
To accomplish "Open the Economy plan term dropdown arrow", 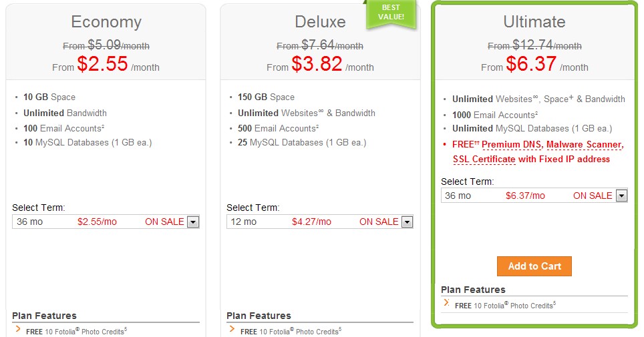I will (193, 222).
